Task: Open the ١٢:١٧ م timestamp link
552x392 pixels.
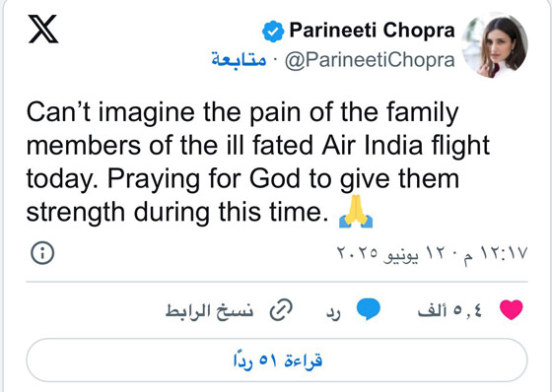Action: click(496, 254)
